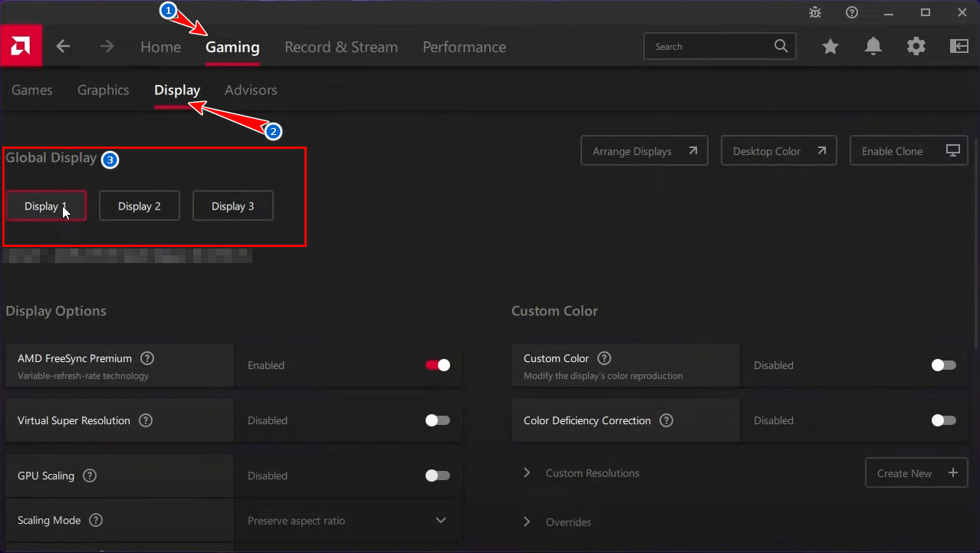Switch to the Performance tab
980x553 pixels.
[x=464, y=47]
